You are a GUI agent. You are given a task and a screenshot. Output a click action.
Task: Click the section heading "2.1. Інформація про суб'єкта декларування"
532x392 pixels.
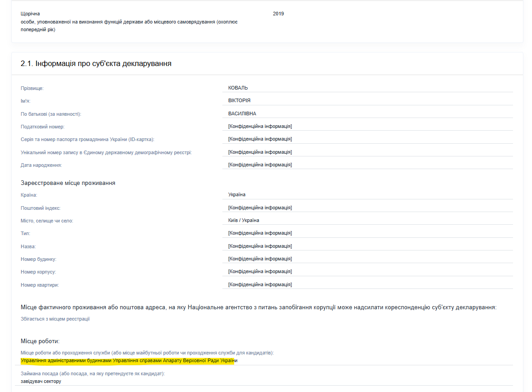[96, 64]
